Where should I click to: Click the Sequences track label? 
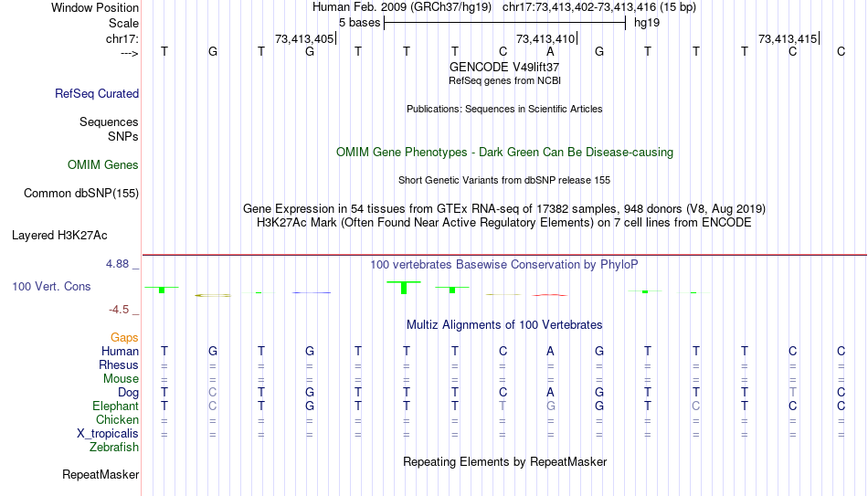pyautogui.click(x=109, y=121)
